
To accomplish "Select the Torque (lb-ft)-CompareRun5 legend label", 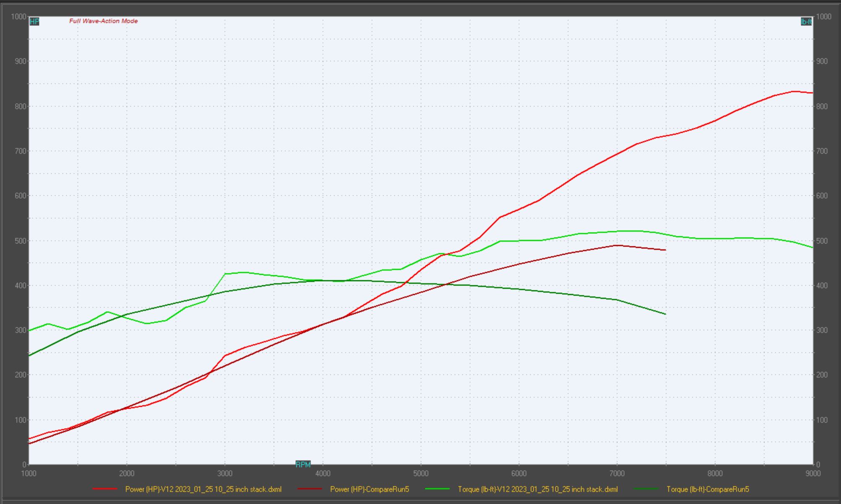I will tap(707, 489).
